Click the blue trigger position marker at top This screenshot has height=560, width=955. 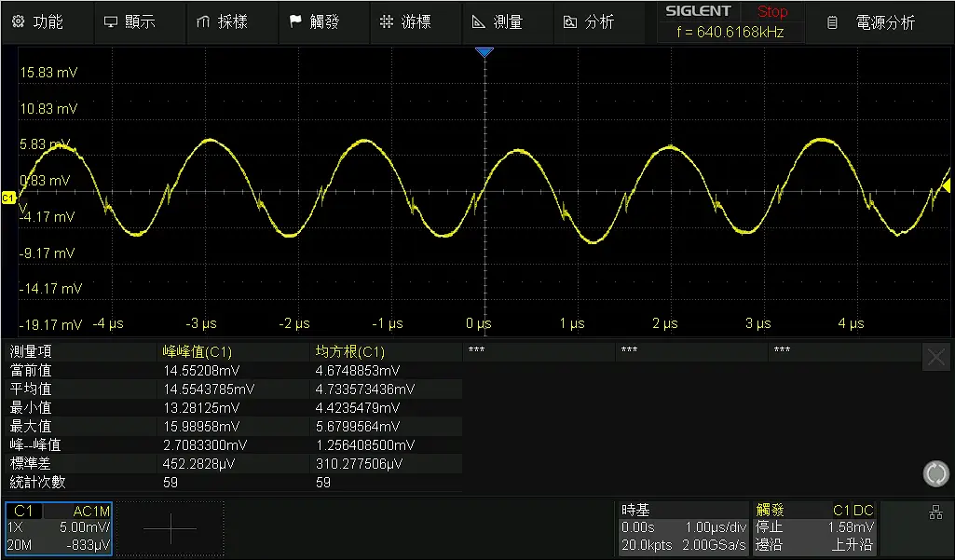pyautogui.click(x=483, y=53)
